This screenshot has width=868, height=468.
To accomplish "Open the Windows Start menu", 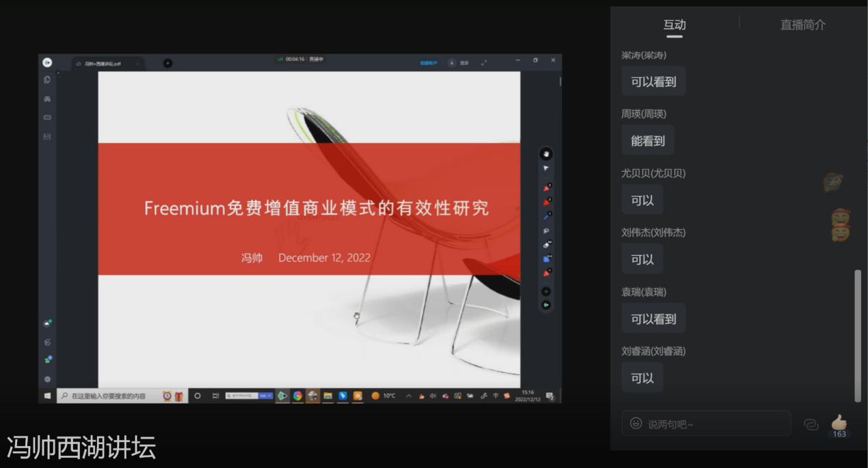I will pyautogui.click(x=47, y=395).
